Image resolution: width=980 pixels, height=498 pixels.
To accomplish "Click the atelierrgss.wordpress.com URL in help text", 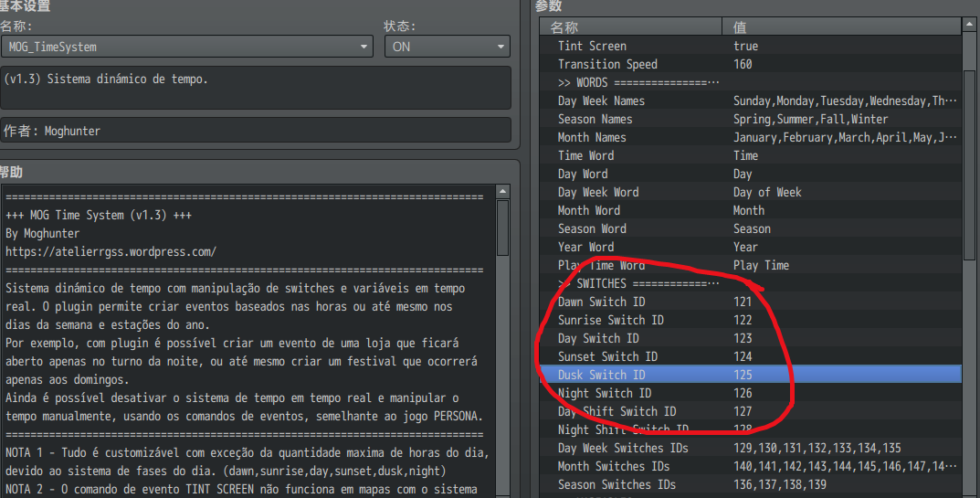I will coord(111,251).
